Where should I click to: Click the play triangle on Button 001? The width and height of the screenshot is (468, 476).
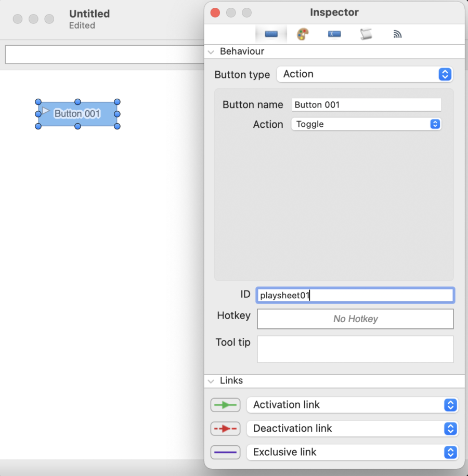click(45, 110)
